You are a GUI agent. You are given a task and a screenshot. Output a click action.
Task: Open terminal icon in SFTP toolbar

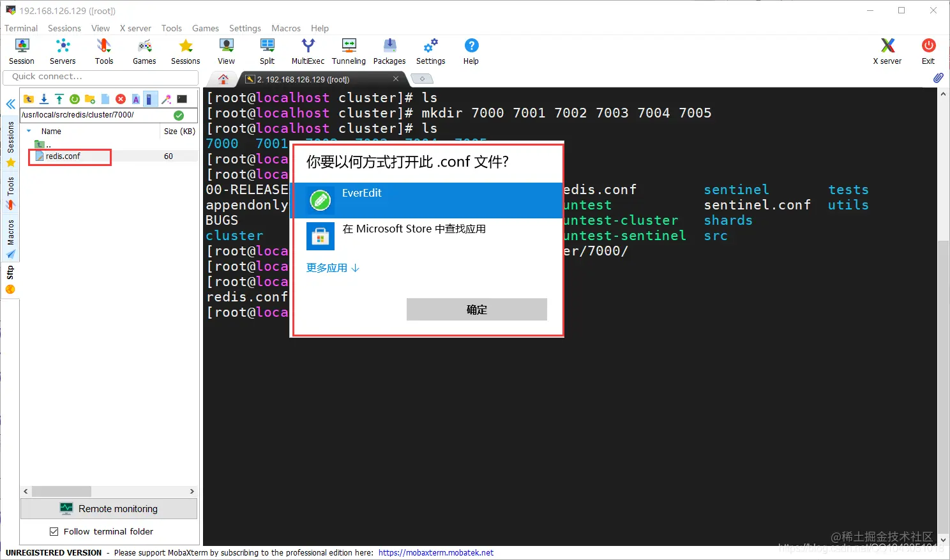pos(182,99)
